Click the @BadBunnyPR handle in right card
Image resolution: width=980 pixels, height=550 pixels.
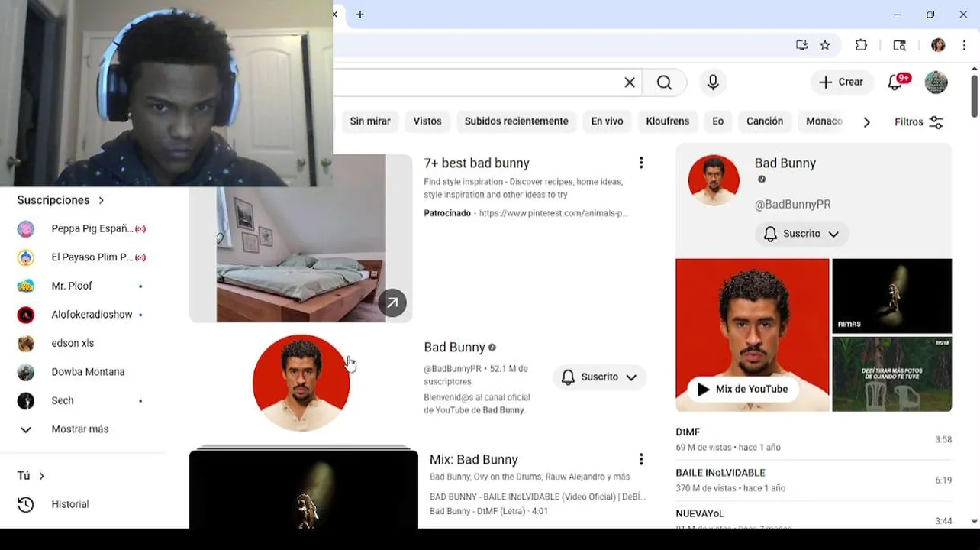793,205
